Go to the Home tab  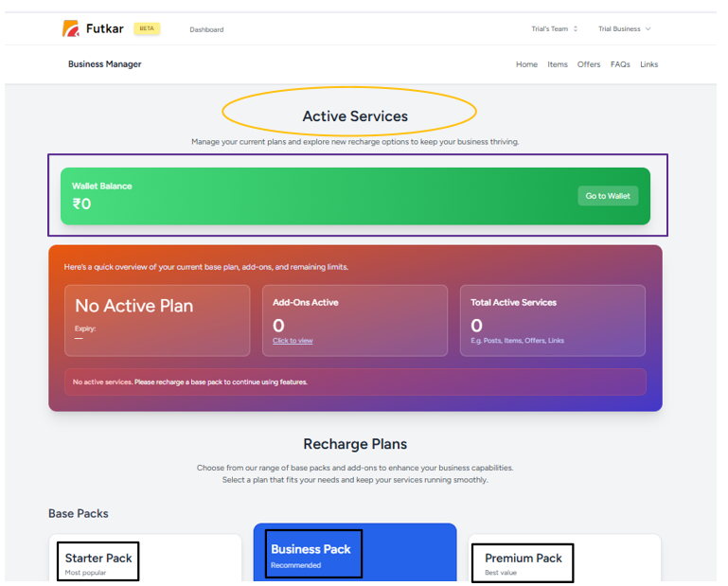click(x=526, y=64)
